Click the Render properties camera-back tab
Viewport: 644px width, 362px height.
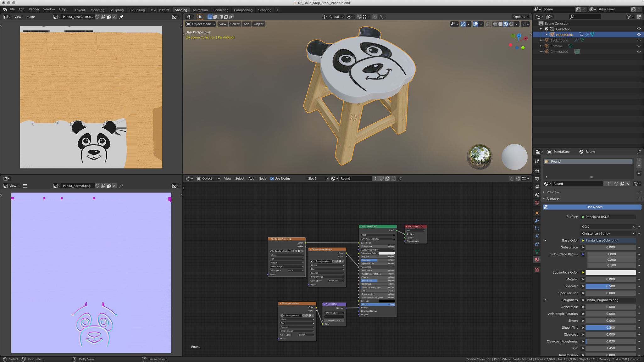[x=537, y=171]
